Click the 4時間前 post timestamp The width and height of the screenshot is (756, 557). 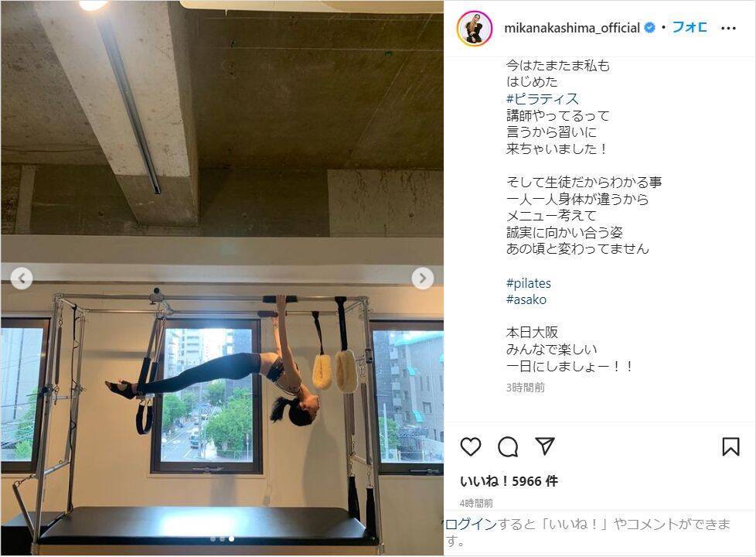pyautogui.click(x=476, y=504)
